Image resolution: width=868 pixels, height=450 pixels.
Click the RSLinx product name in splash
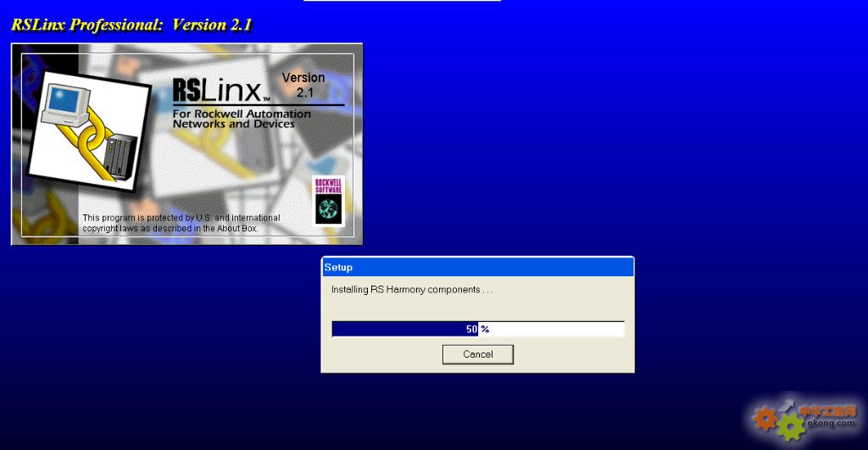[x=221, y=90]
